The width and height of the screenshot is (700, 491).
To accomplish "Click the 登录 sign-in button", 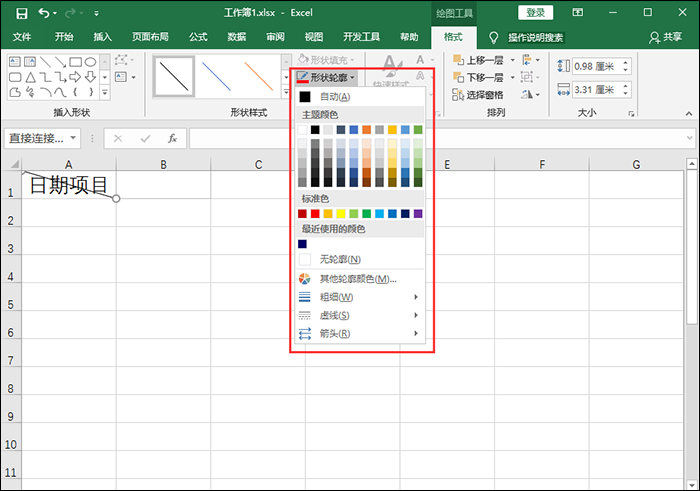I will point(535,13).
